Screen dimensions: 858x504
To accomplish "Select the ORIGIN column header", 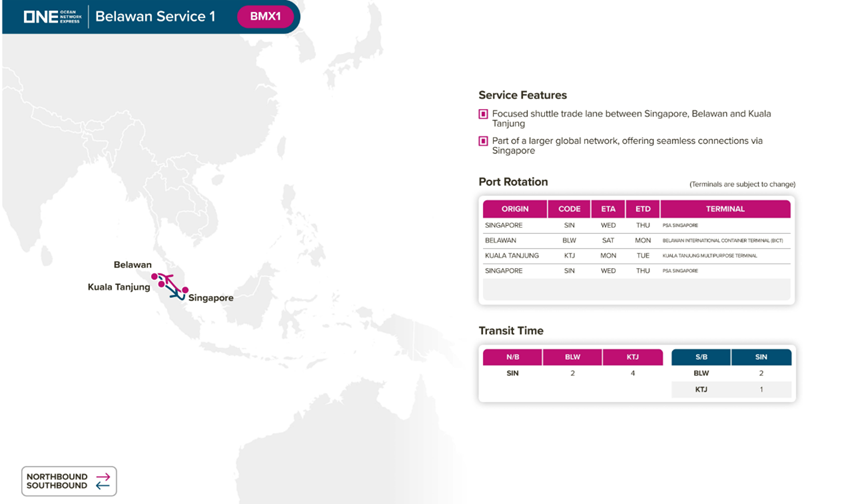I will click(x=515, y=209).
